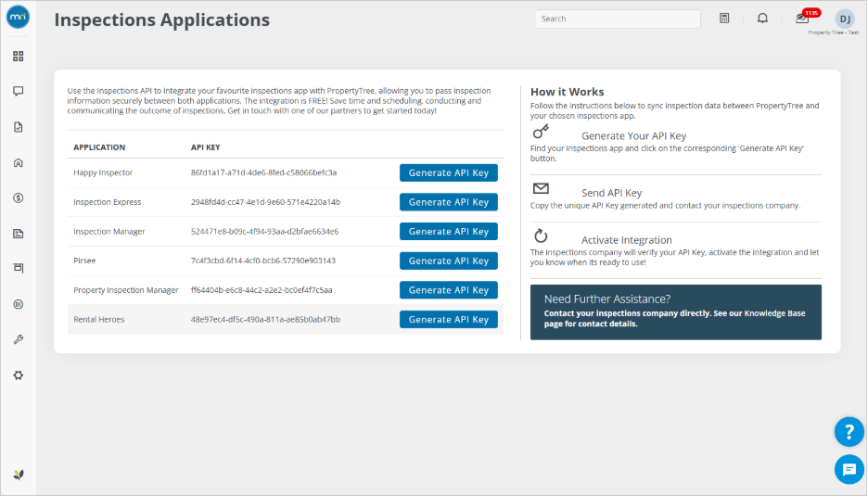
Task: Open the notifications bell icon
Action: (x=763, y=19)
